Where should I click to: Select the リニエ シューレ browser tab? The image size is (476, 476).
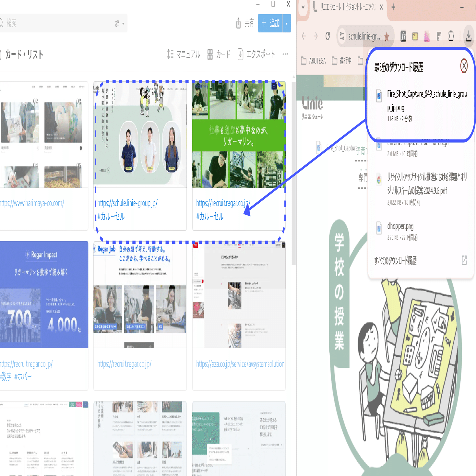(348, 7)
